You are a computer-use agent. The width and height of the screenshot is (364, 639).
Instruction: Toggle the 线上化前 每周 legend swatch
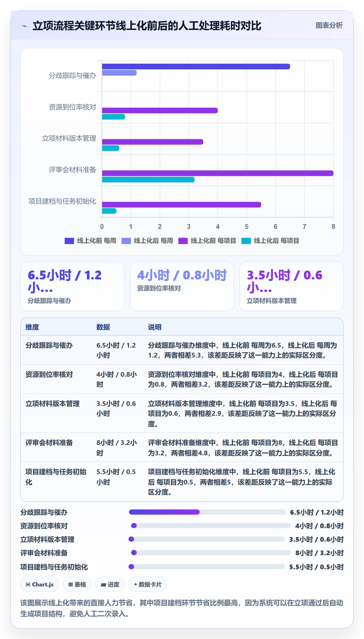(x=69, y=241)
